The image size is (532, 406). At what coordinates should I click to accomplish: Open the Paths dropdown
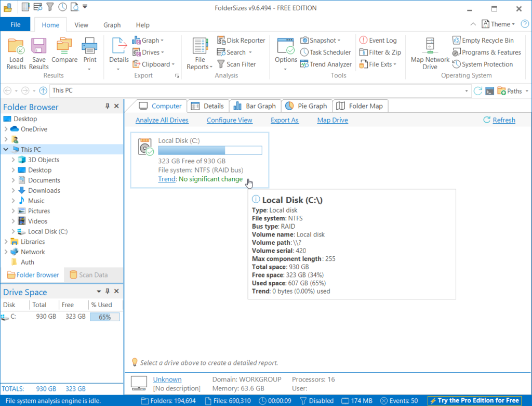[513, 91]
